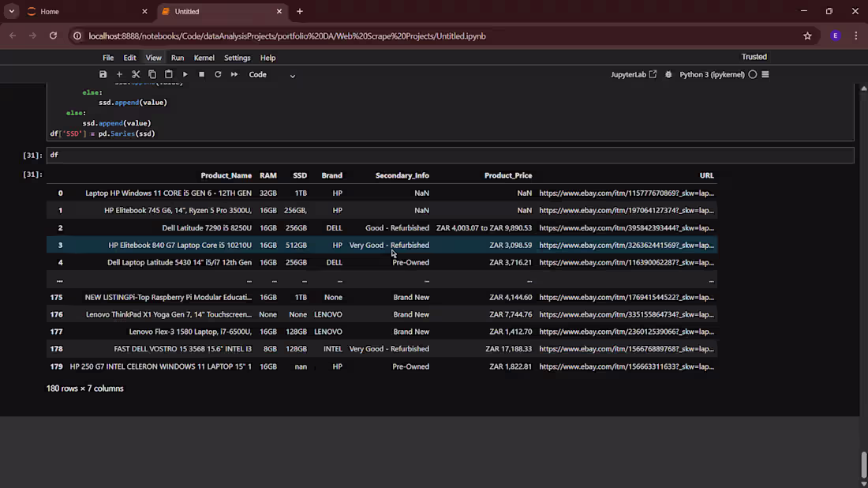This screenshot has height=488, width=868.
Task: Check kernel status circle indicator
Action: [x=752, y=74]
